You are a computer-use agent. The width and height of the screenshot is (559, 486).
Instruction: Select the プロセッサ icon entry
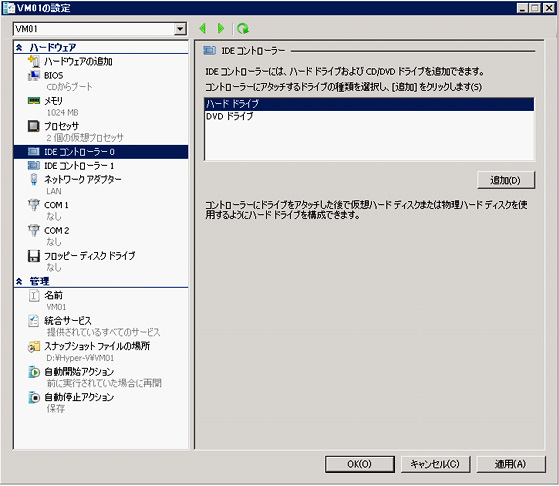click(34, 126)
